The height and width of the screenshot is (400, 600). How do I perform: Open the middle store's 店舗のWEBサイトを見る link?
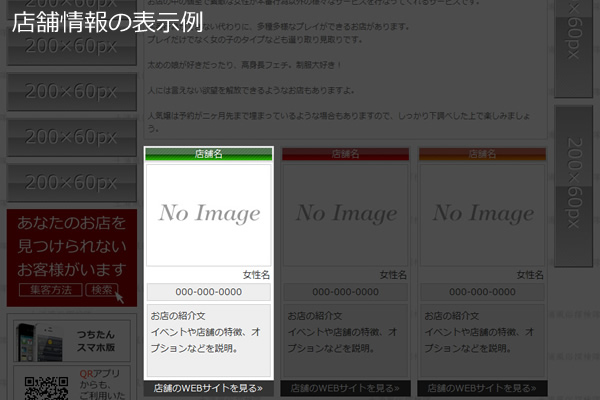[346, 388]
